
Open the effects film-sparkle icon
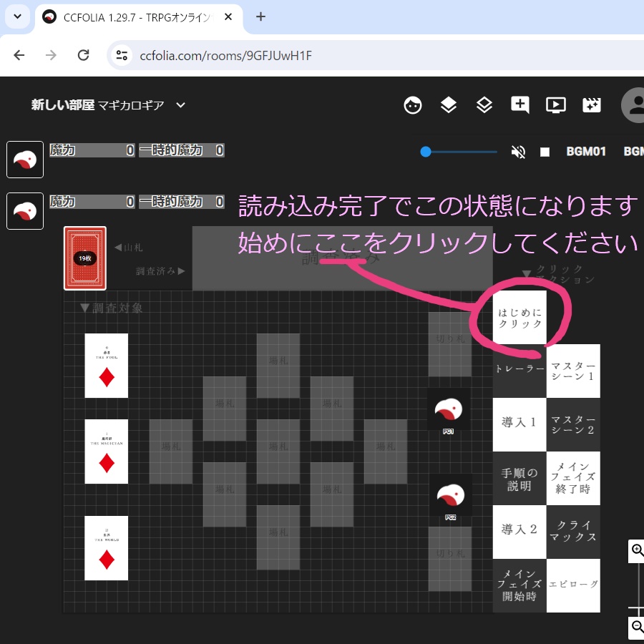click(592, 105)
